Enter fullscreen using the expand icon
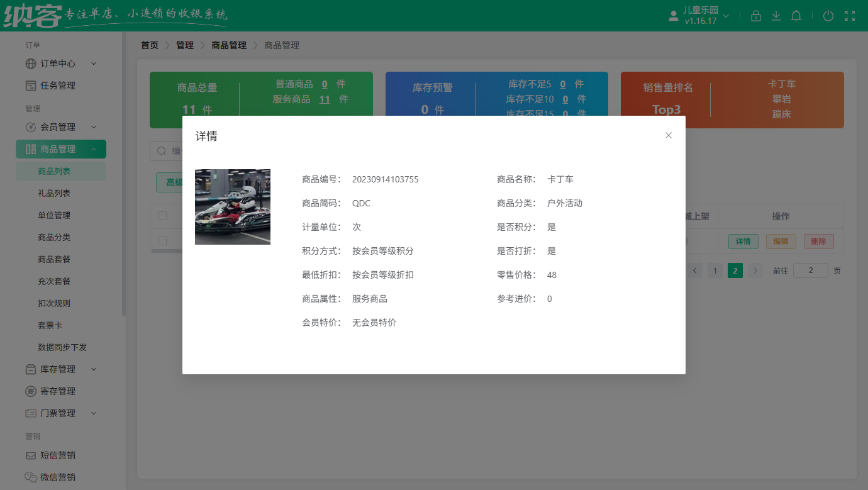868x490 pixels. [x=850, y=16]
